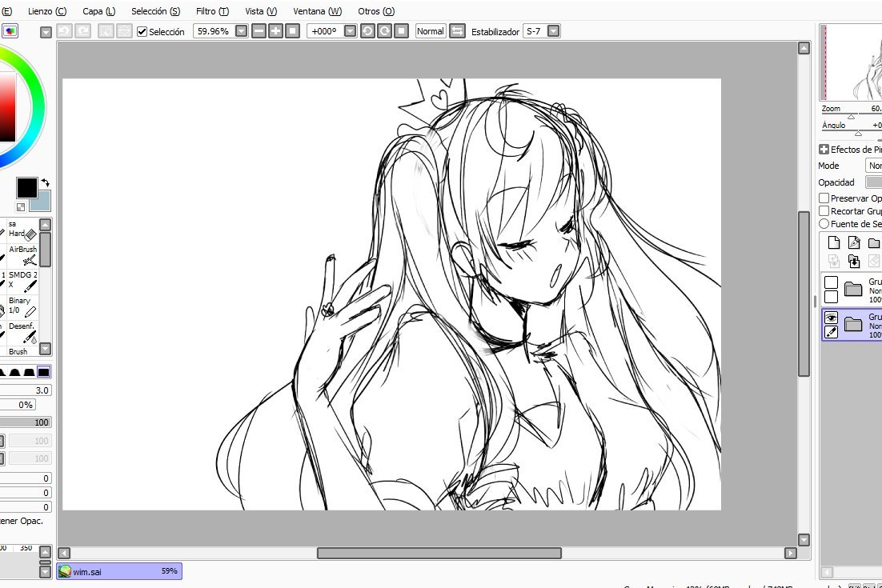Screen dimensions: 882x588
Task: Show the hidden top group layer
Action: [x=831, y=282]
